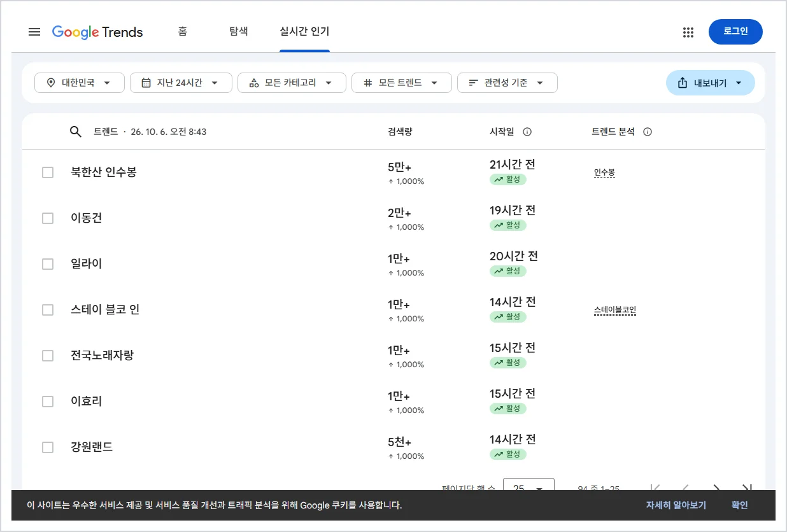The image size is (787, 532).
Task: Click the 강원랜드 trend title
Action: click(x=92, y=447)
